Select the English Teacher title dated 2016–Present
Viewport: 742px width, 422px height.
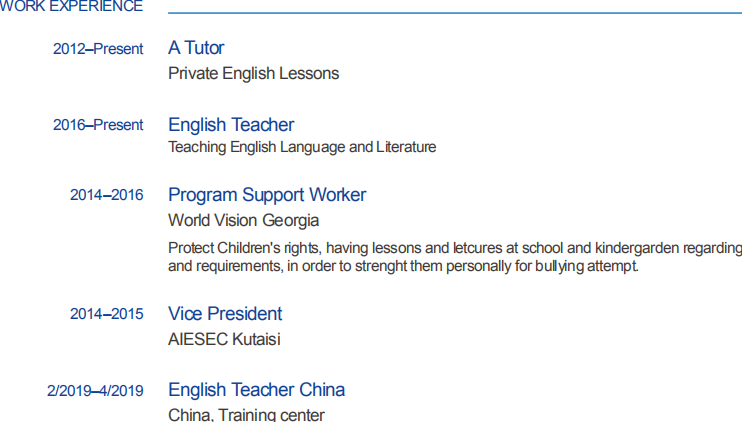[231, 125]
